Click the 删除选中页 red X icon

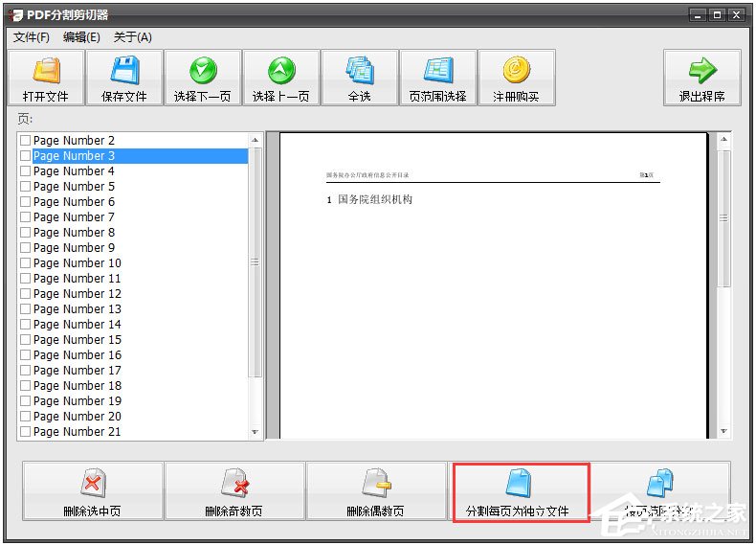click(93, 483)
